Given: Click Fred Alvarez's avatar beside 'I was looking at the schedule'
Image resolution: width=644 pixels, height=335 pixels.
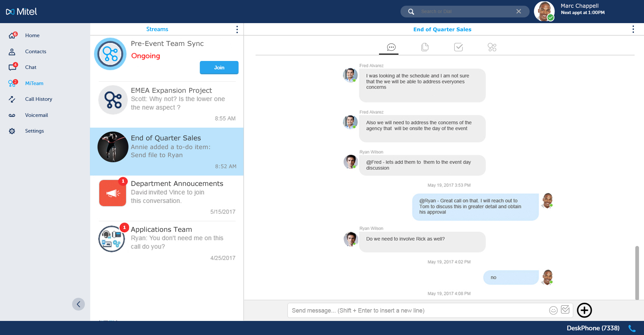Looking at the screenshot, I should (350, 75).
